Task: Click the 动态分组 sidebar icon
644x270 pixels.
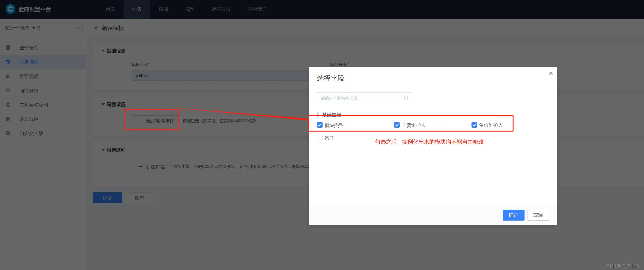Action: [8, 119]
